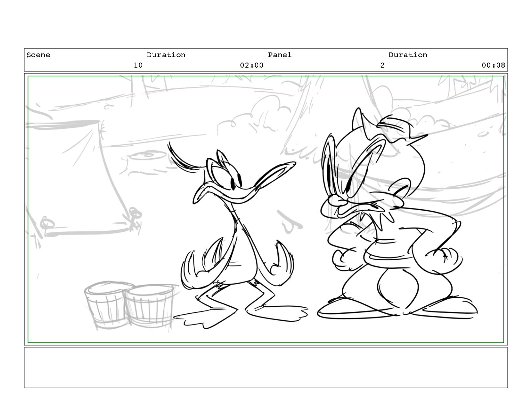Select the panel number value '2'
532x412 pixels.
[x=382, y=65]
